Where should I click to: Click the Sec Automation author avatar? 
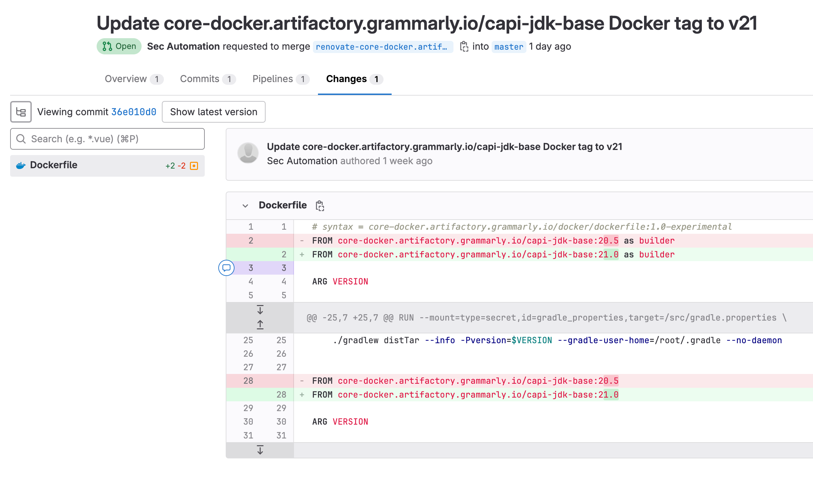pos(248,153)
